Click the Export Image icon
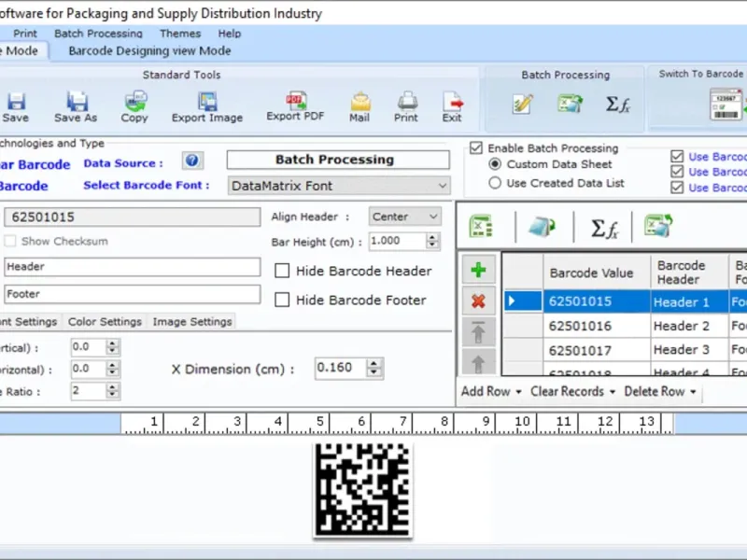This screenshot has width=747, height=560. [x=206, y=102]
